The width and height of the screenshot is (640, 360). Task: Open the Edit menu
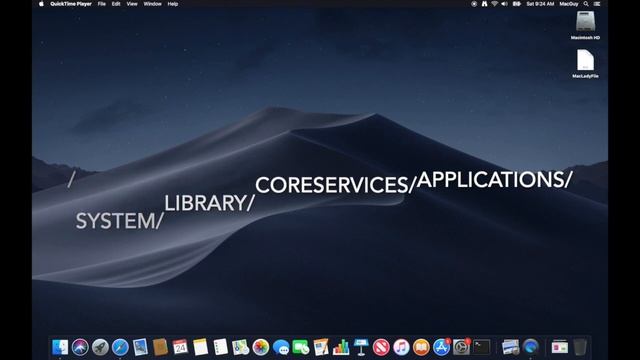pos(116,4)
